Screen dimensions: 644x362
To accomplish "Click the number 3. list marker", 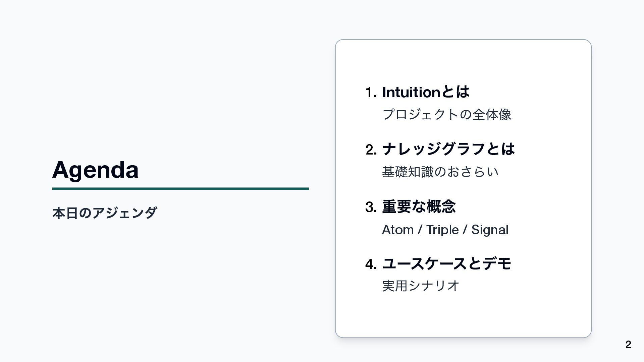I will (x=371, y=207).
